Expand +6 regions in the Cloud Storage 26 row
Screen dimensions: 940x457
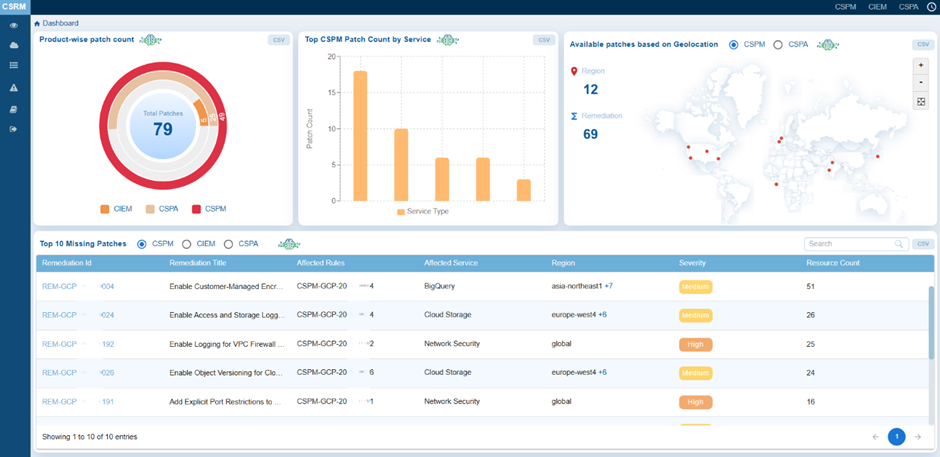point(603,315)
